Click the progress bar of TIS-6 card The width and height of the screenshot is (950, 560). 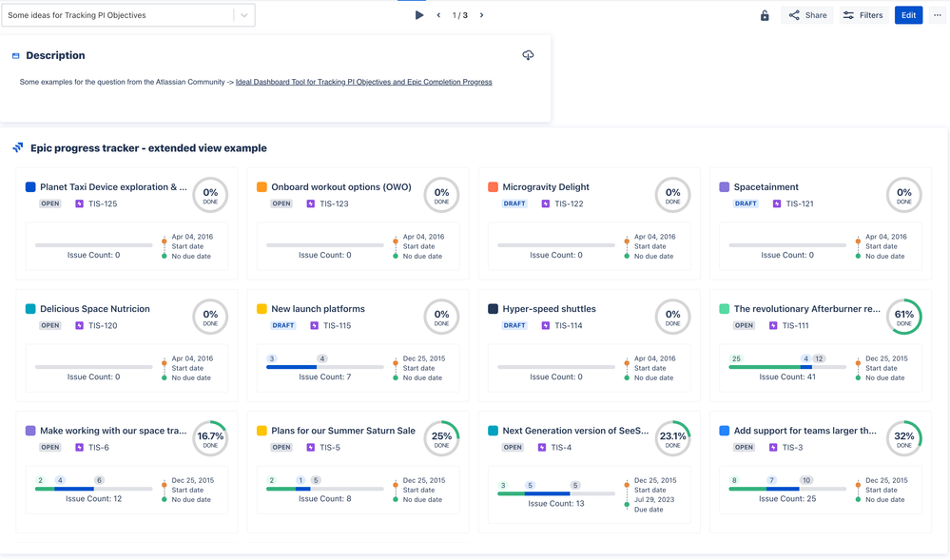click(93, 489)
